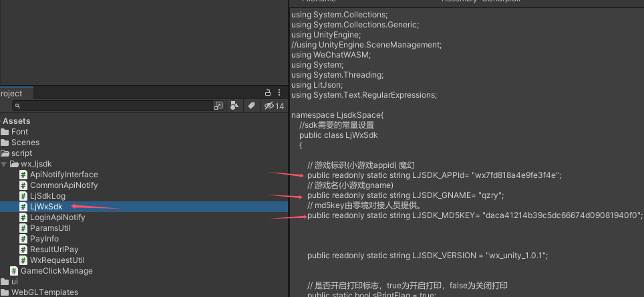Select the Assets root folder
This screenshot has width=644, height=297.
(x=17, y=121)
